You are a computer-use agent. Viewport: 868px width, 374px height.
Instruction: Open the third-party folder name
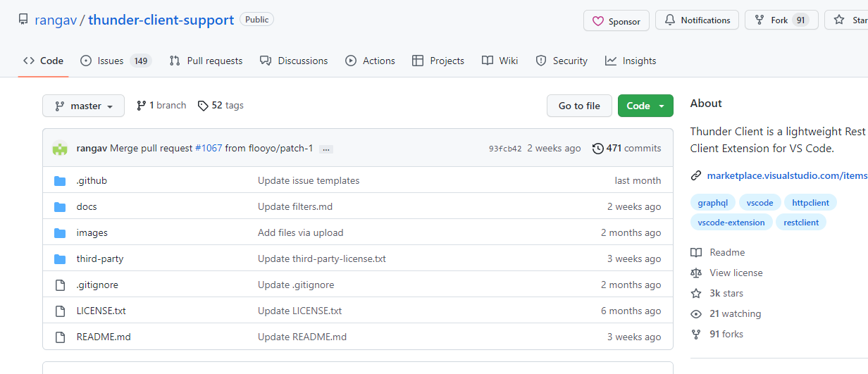pos(100,259)
